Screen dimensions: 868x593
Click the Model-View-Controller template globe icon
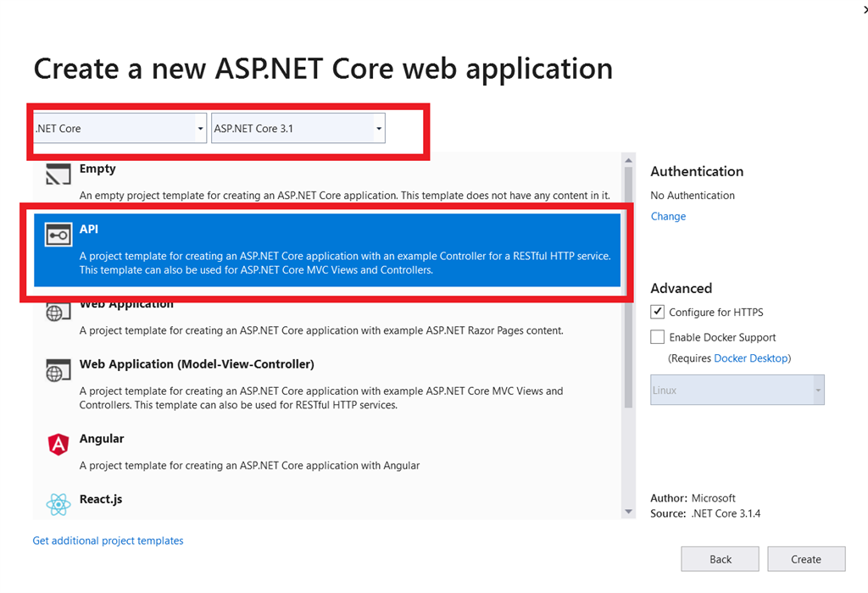point(57,370)
